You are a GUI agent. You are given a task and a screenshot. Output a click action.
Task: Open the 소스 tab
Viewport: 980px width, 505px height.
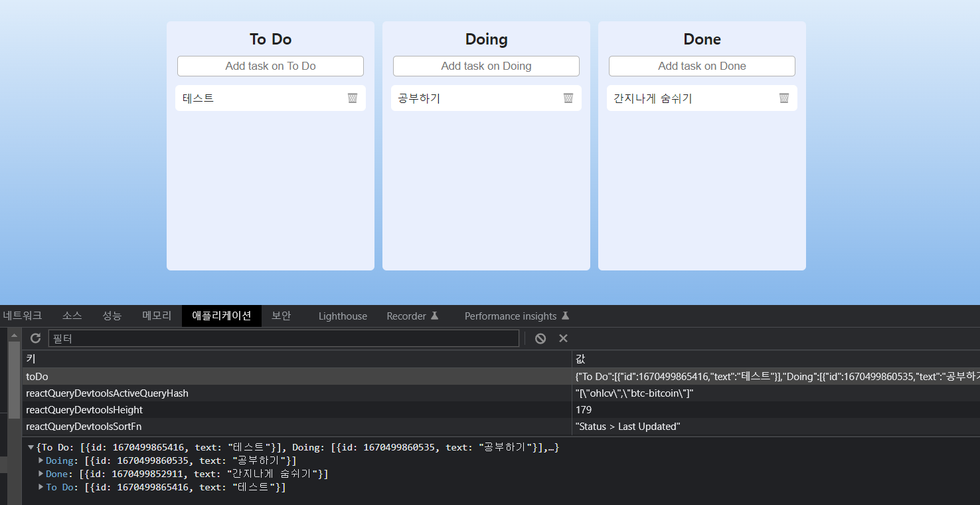click(72, 316)
